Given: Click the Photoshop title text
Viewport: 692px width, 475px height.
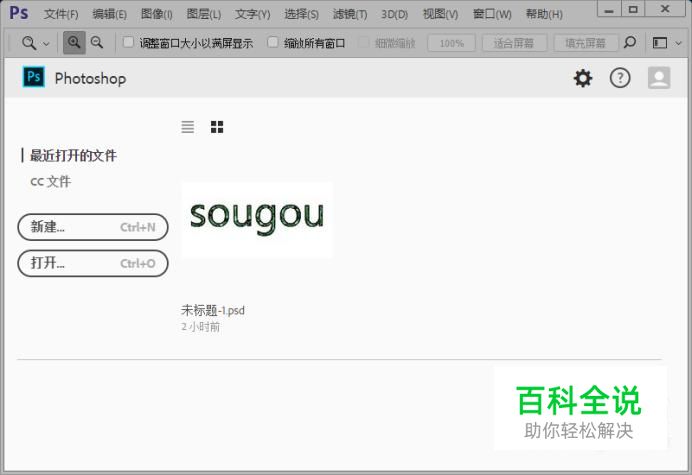Looking at the screenshot, I should (x=90, y=79).
